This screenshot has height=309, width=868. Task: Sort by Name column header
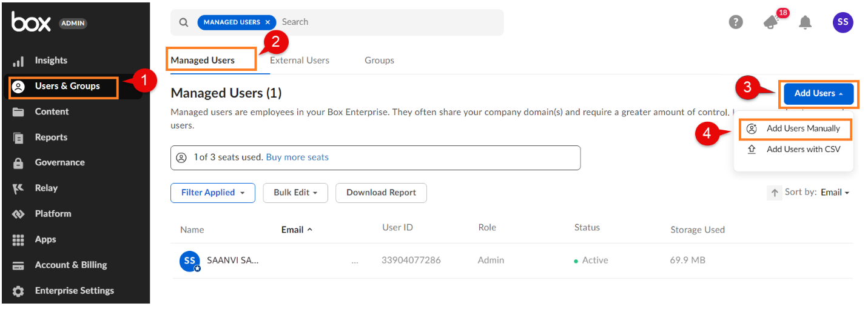pyautogui.click(x=192, y=230)
